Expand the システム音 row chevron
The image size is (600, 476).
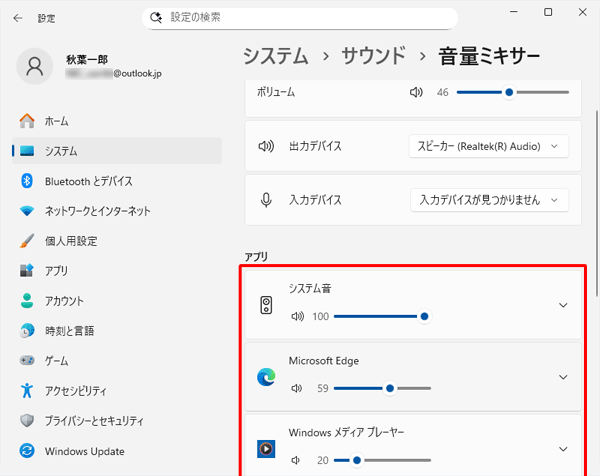click(563, 305)
